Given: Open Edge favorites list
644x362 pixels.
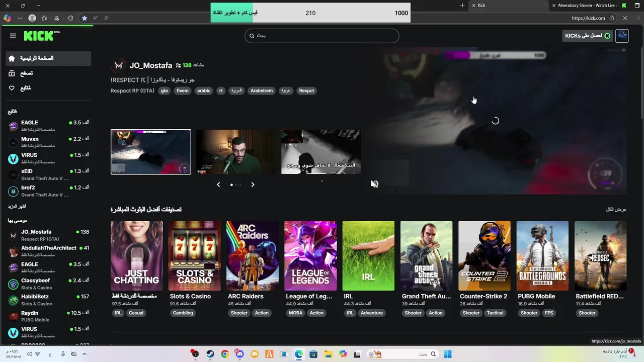Looking at the screenshot, I should click(44, 18).
